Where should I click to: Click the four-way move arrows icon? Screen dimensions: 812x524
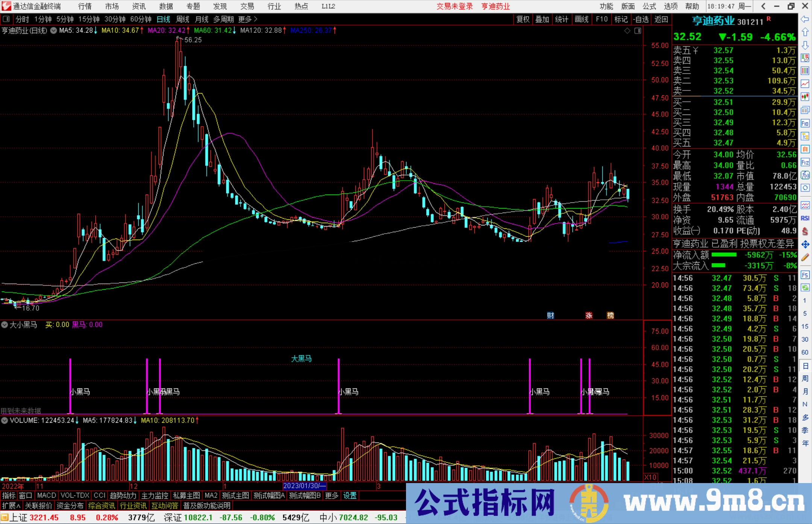(x=805, y=245)
